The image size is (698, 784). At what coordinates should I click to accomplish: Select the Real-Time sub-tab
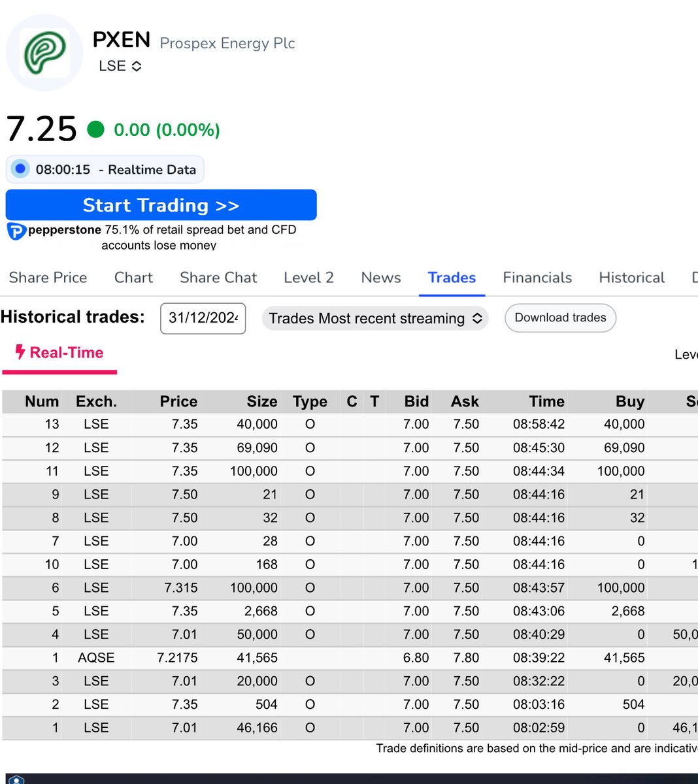[59, 353]
